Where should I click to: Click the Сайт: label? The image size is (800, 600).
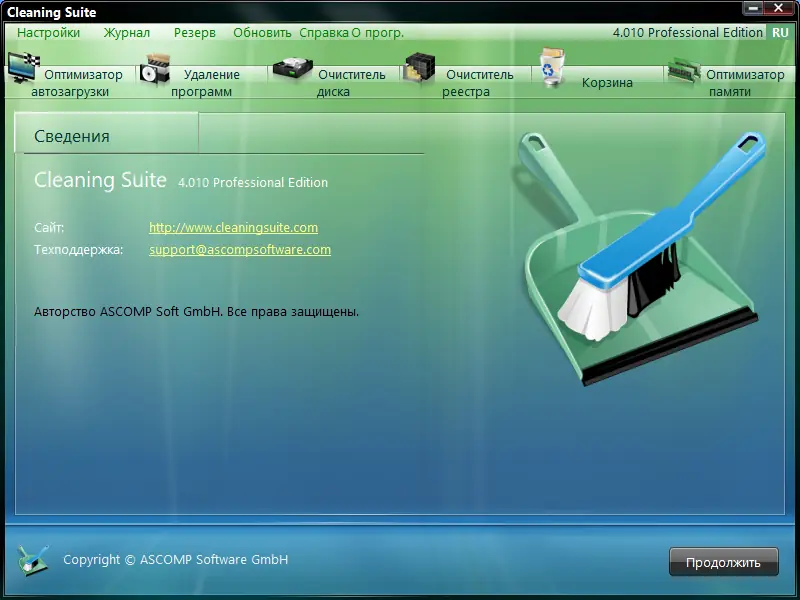(x=49, y=228)
